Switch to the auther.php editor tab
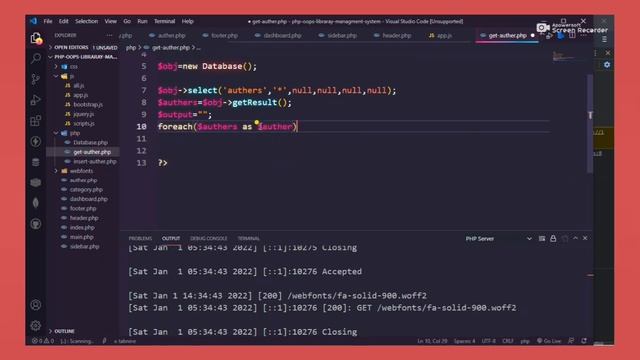The image size is (640, 360). (x=167, y=36)
